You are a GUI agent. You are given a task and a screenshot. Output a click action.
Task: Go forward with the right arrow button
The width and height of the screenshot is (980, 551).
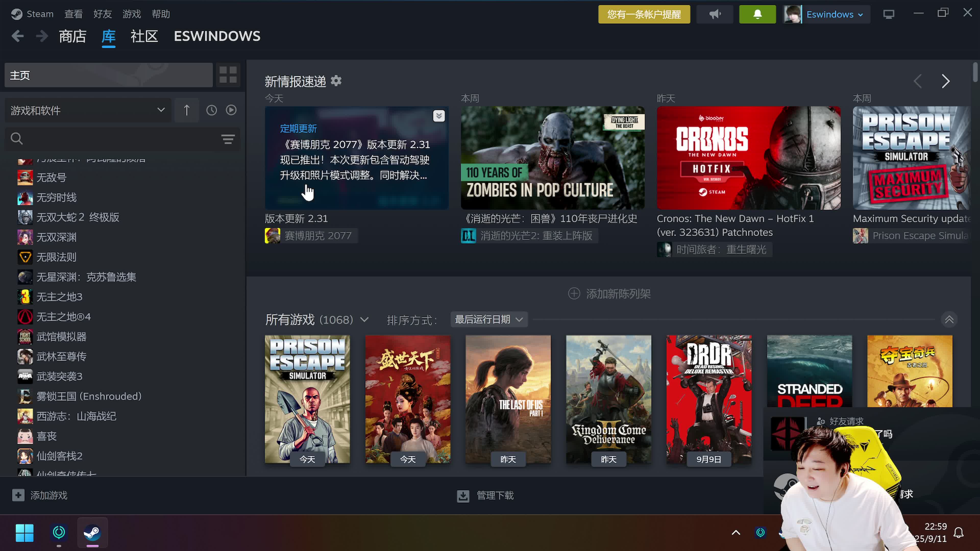tap(42, 36)
